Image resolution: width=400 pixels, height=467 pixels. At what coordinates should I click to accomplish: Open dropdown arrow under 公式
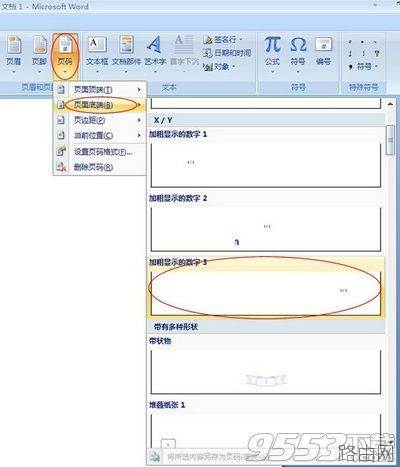pos(272,72)
